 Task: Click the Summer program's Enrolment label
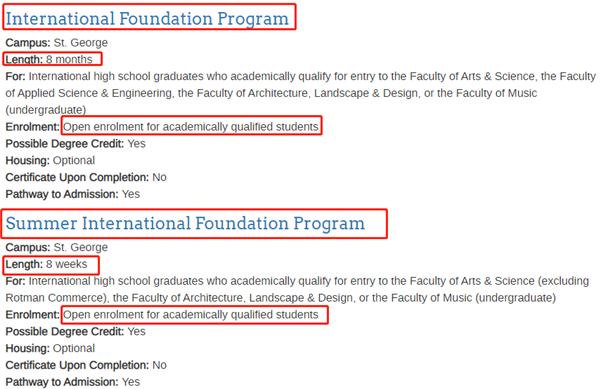point(33,314)
